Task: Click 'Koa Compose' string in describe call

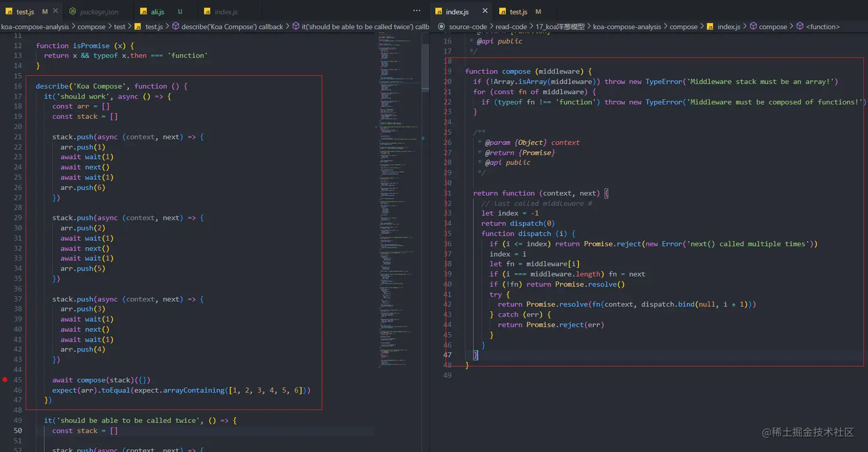Action: point(100,86)
